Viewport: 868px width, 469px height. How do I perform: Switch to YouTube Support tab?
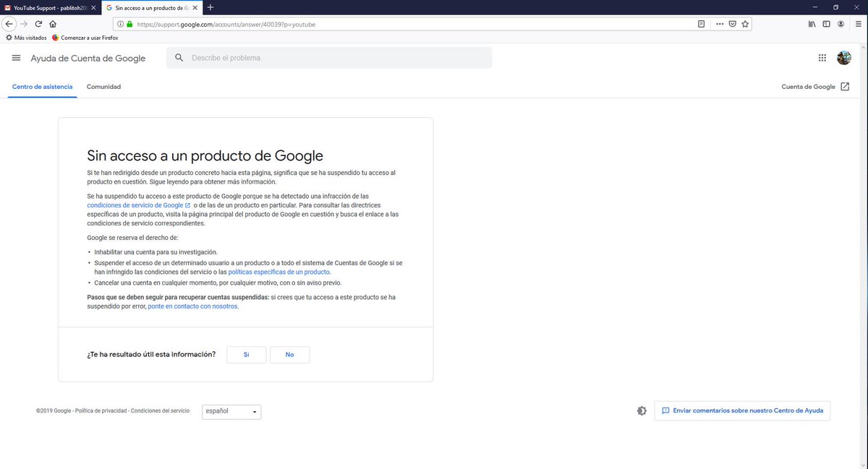pyautogui.click(x=50, y=7)
